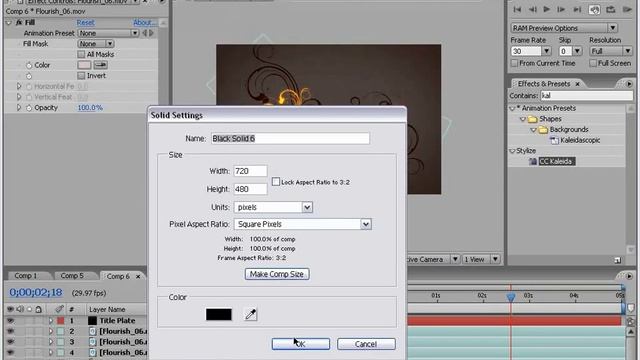The image size is (640, 360).
Task: Open the Units dropdown
Action: point(273,207)
